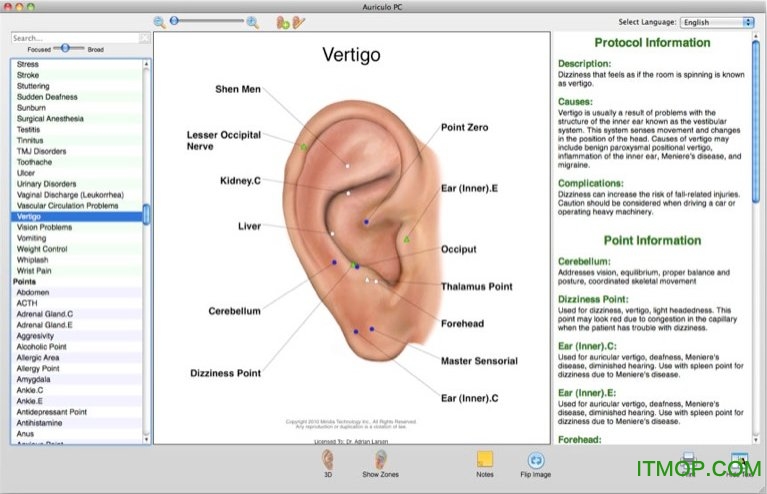Click inside the Search input field
This screenshot has height=494, width=767.
(76, 38)
